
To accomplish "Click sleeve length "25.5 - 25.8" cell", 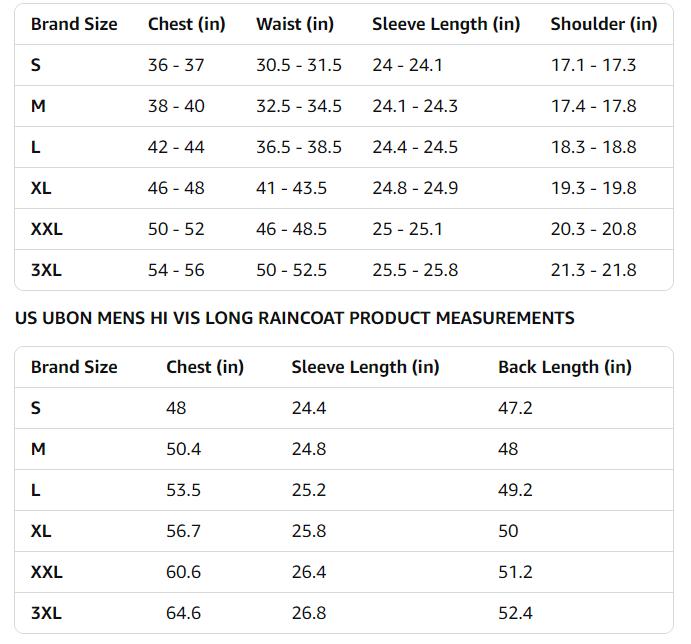I will tap(415, 270).
